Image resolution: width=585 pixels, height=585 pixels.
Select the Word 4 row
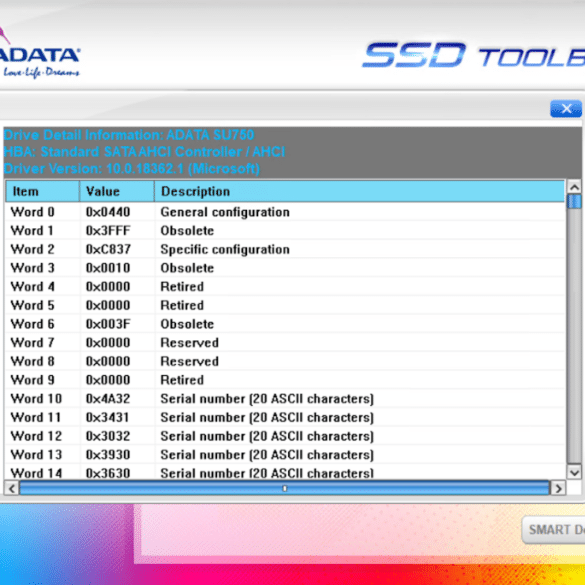pos(285,287)
